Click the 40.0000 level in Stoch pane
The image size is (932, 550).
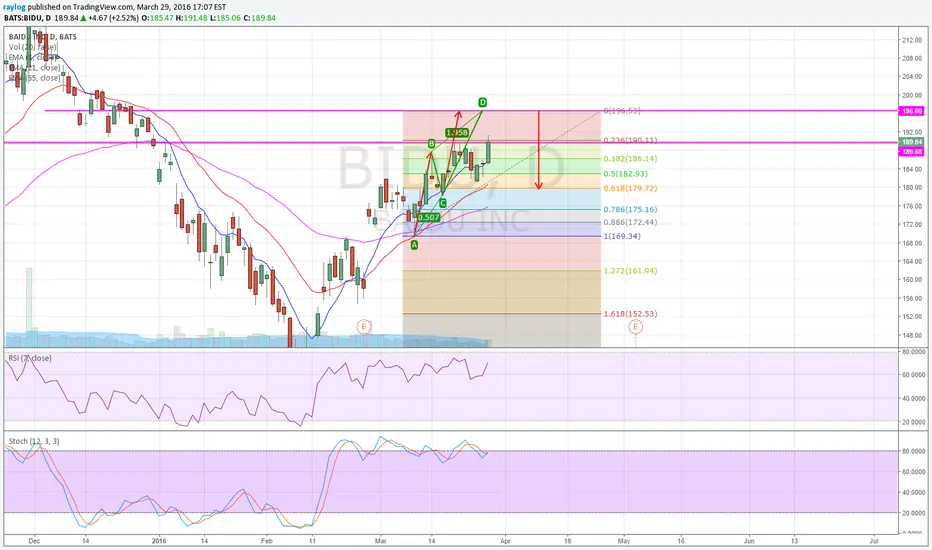tap(915, 492)
